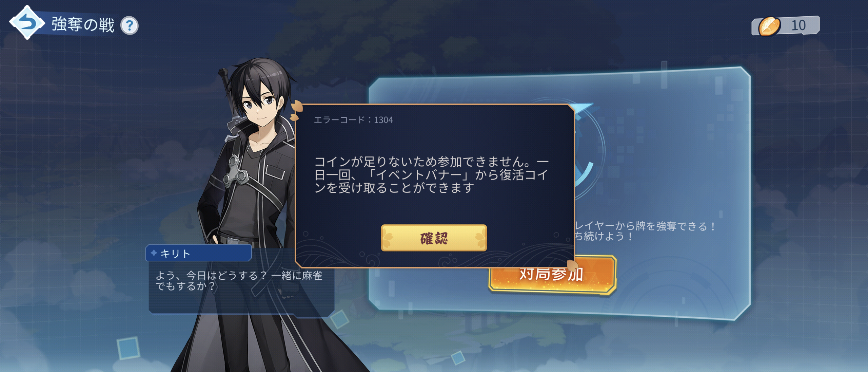The height and width of the screenshot is (372, 868).
Task: Tap the 強奪の戦 screen title
Action: (83, 25)
